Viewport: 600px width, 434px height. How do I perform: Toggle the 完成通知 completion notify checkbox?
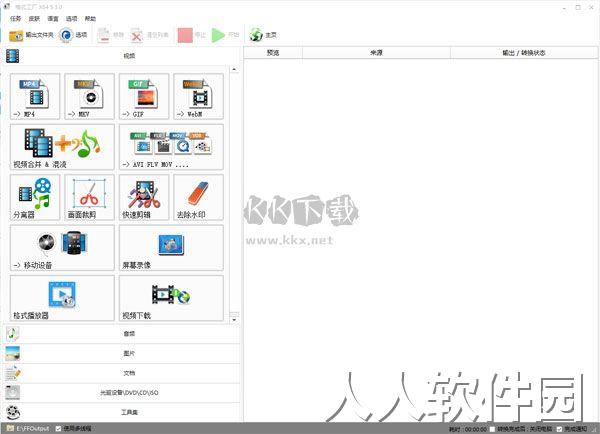pyautogui.click(x=559, y=429)
